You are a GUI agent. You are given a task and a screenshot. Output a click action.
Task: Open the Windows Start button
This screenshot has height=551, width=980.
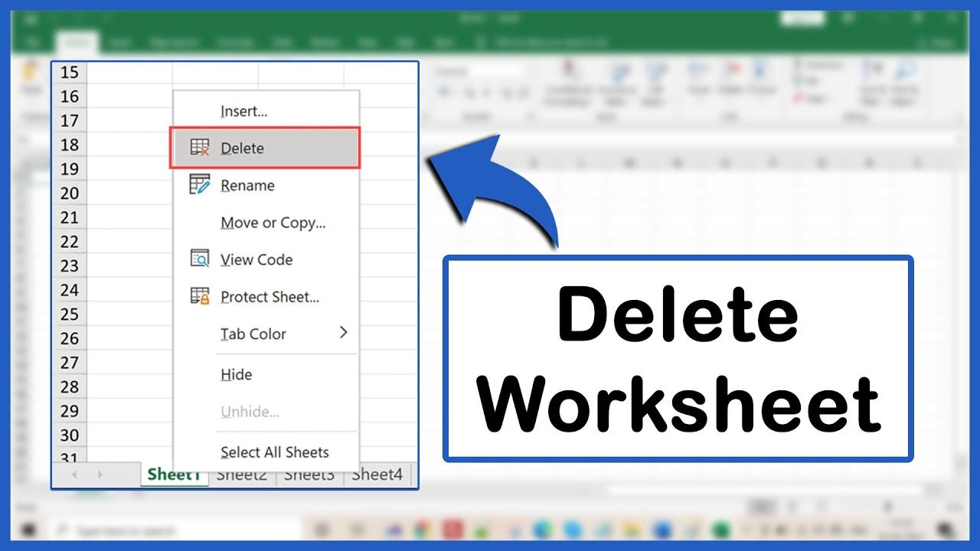click(x=28, y=530)
